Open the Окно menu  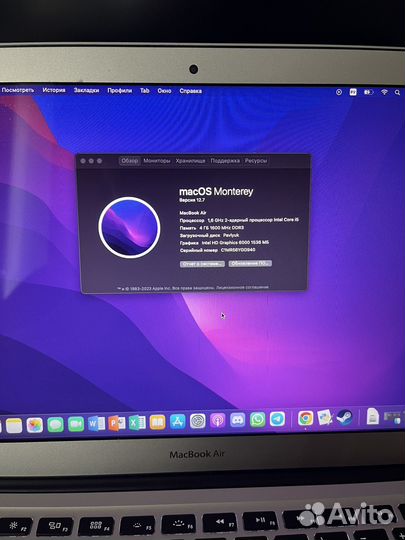tap(164, 91)
